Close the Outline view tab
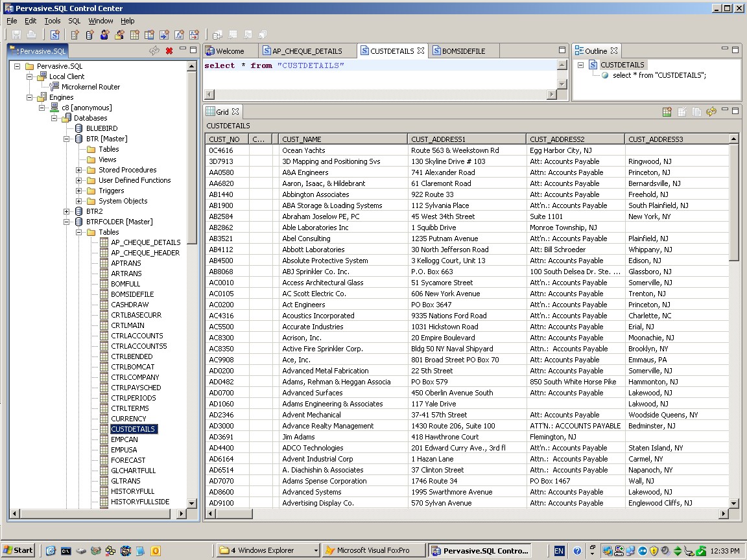This screenshot has height=560, width=747. point(614,51)
